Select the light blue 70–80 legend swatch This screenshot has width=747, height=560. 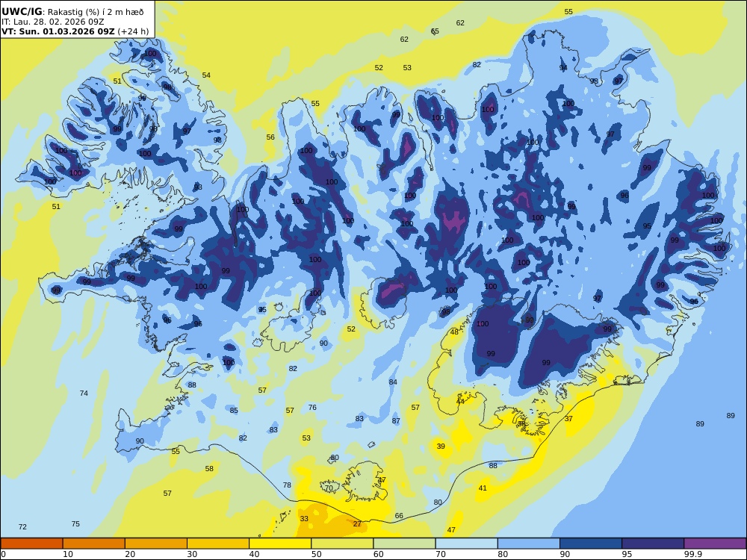coord(466,544)
